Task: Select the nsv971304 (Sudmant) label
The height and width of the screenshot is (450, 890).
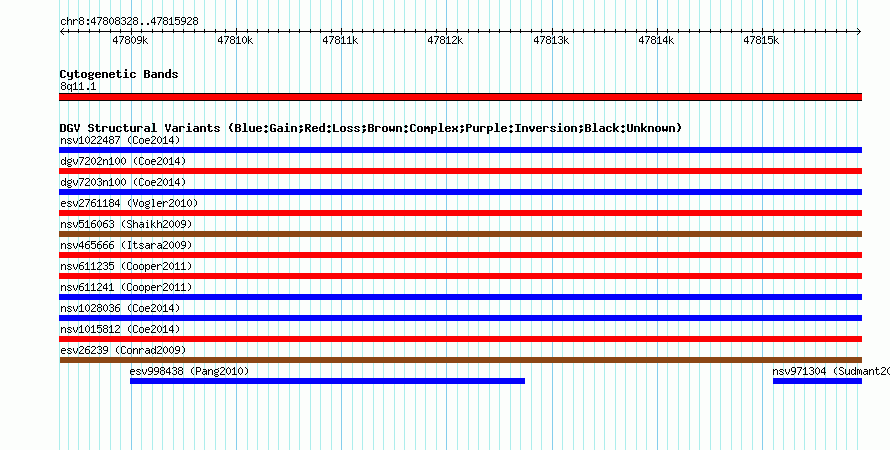Action: 831,371
